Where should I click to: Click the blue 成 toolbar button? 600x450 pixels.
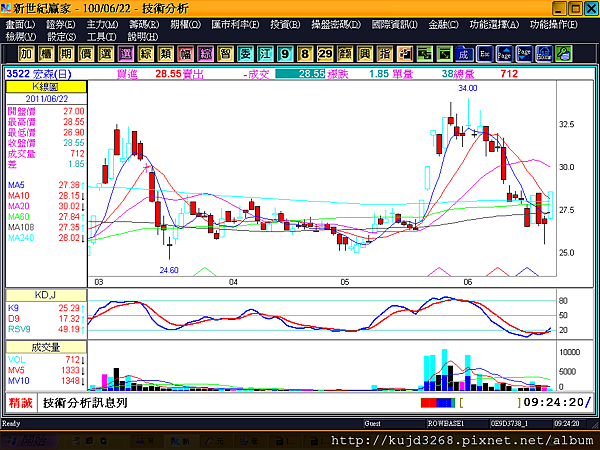tap(464, 54)
